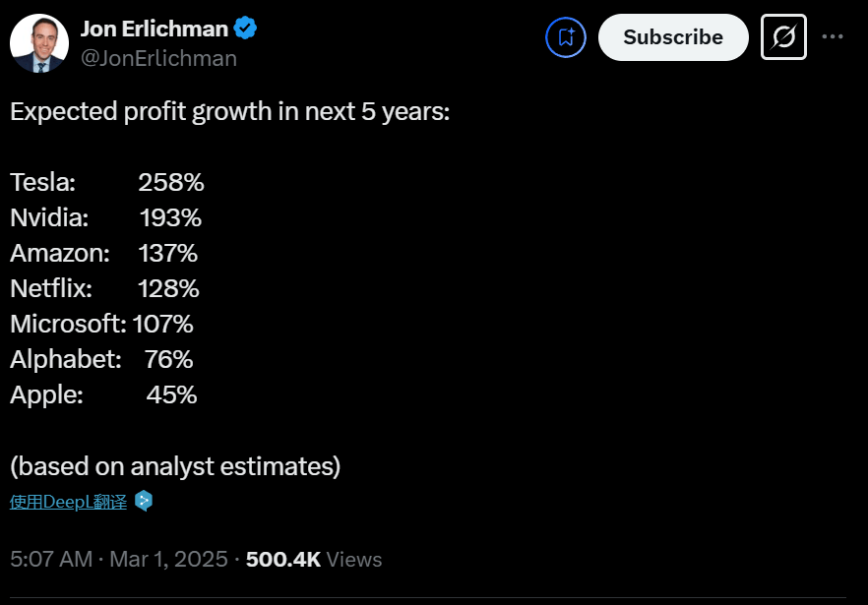Open Jon Erlichman's profile picture
Screen dimensions: 868x605
[38, 44]
